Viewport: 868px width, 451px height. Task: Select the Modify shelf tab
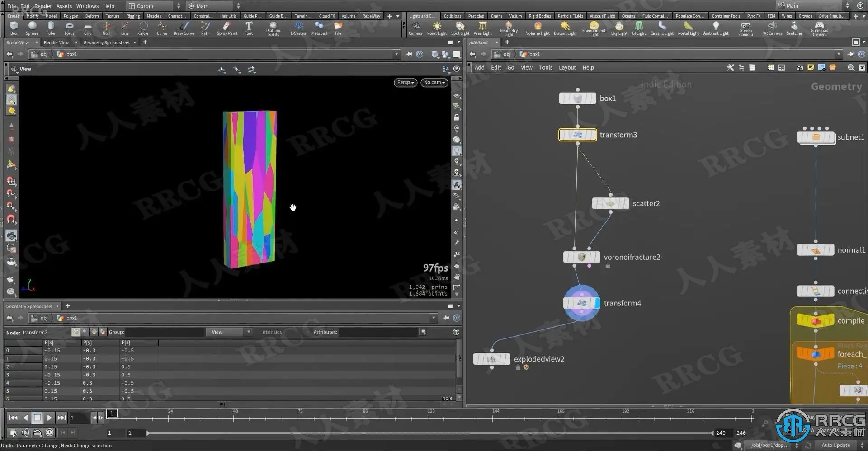[33, 16]
